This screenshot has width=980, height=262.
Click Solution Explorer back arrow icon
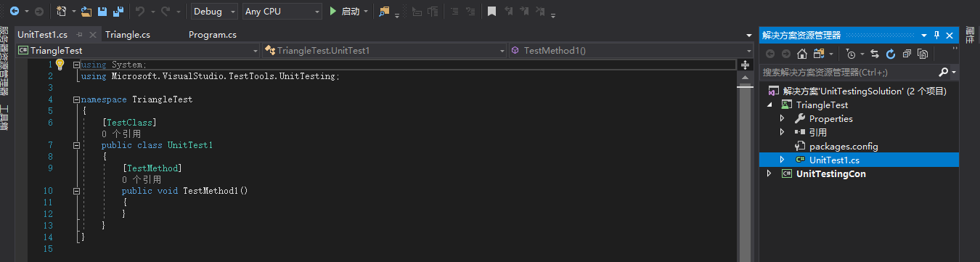[x=770, y=54]
